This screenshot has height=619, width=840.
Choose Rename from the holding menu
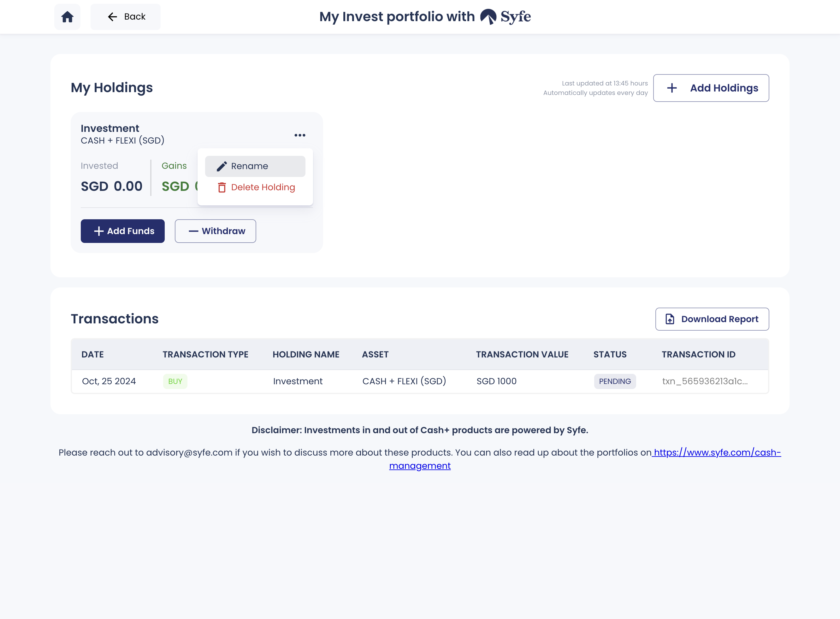(255, 166)
